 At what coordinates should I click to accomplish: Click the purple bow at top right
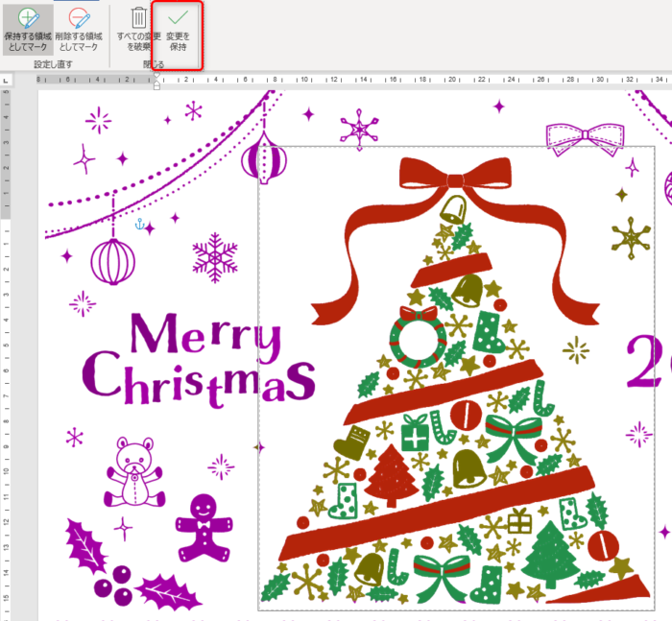[584, 138]
